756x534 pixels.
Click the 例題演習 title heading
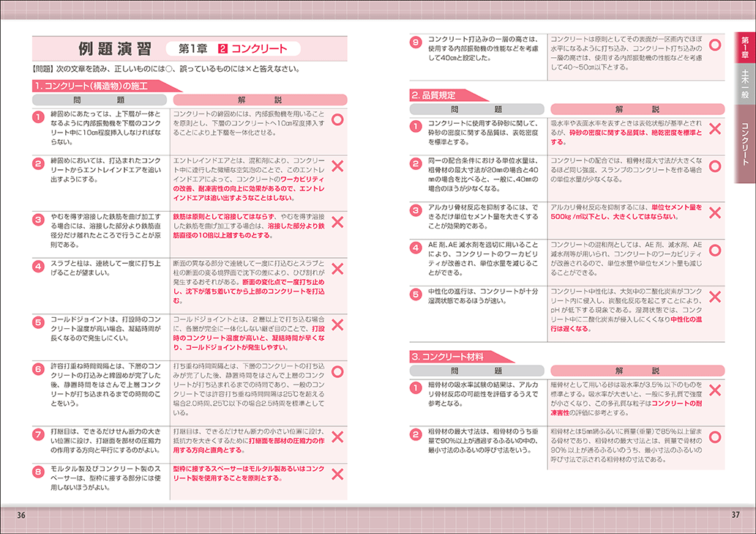pos(115,49)
